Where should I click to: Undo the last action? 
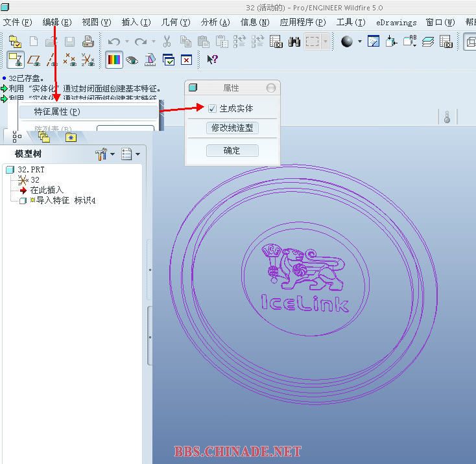tap(114, 41)
